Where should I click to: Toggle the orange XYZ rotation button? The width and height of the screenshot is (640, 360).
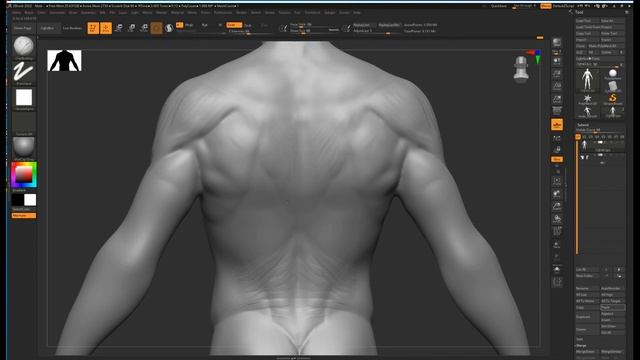point(557,159)
